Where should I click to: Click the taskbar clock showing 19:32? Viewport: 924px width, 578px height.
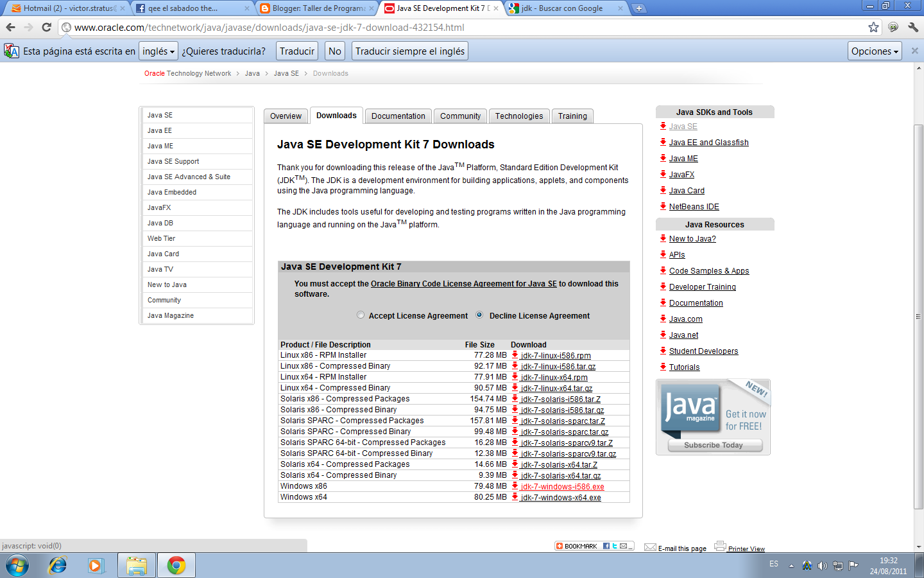889,566
